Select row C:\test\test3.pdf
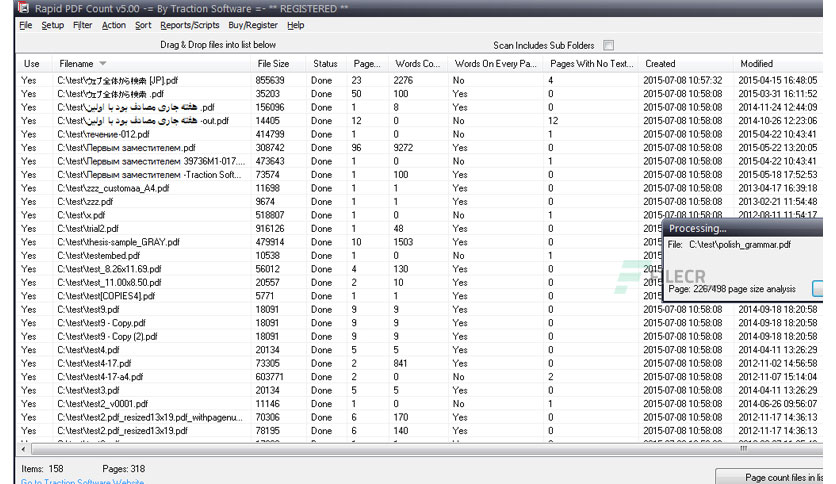This screenshot has height=484, width=836. (x=419, y=390)
